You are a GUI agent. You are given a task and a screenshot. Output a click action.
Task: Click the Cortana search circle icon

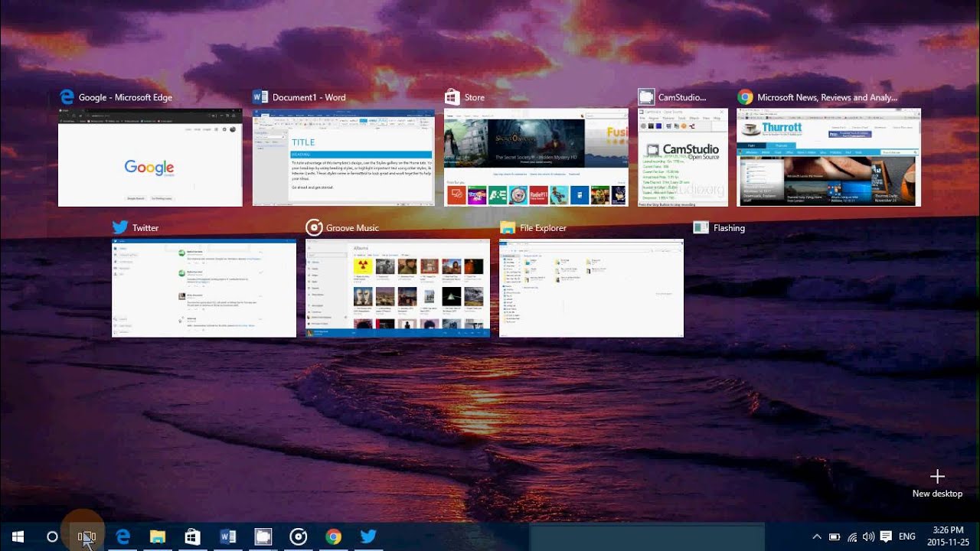point(52,536)
